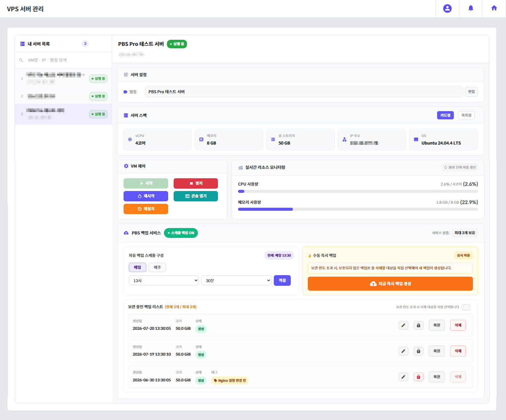
Task: Edit tag for 2026-06-30 backup with pencil
Action: point(403,377)
